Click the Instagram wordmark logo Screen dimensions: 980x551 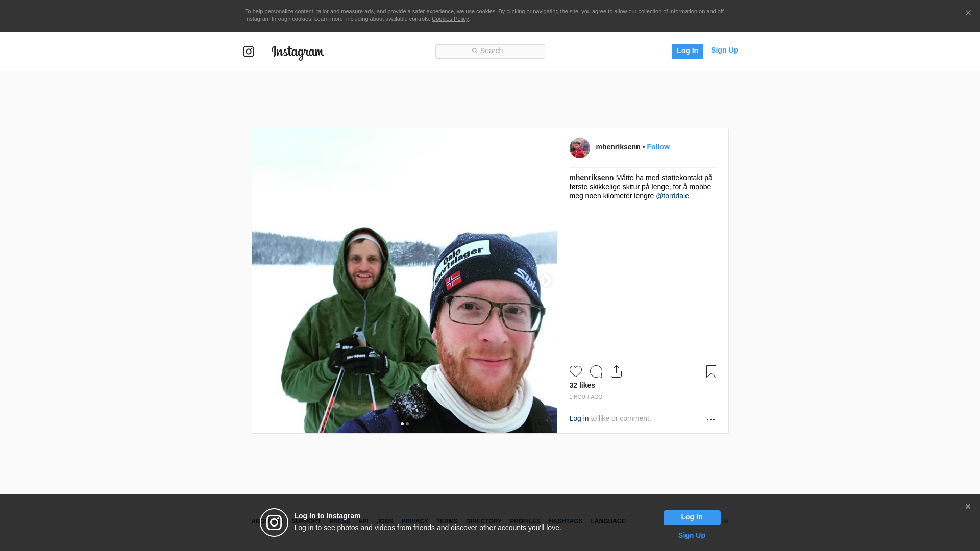point(298,52)
